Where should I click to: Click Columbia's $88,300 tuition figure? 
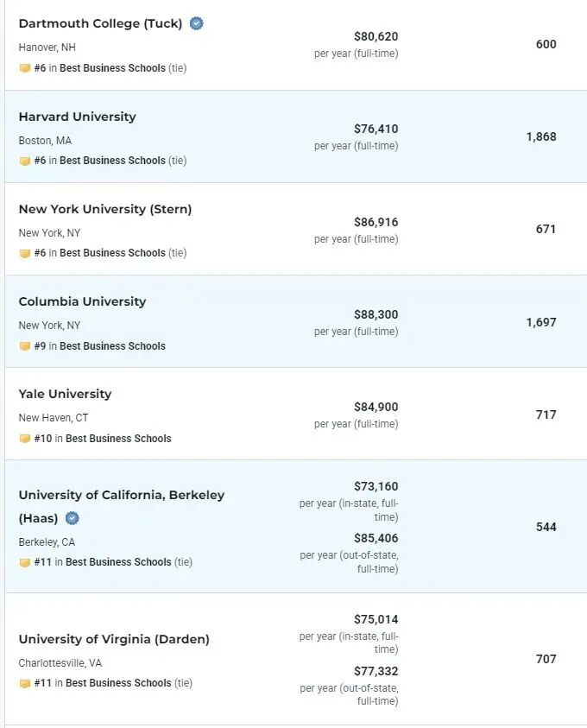click(376, 315)
